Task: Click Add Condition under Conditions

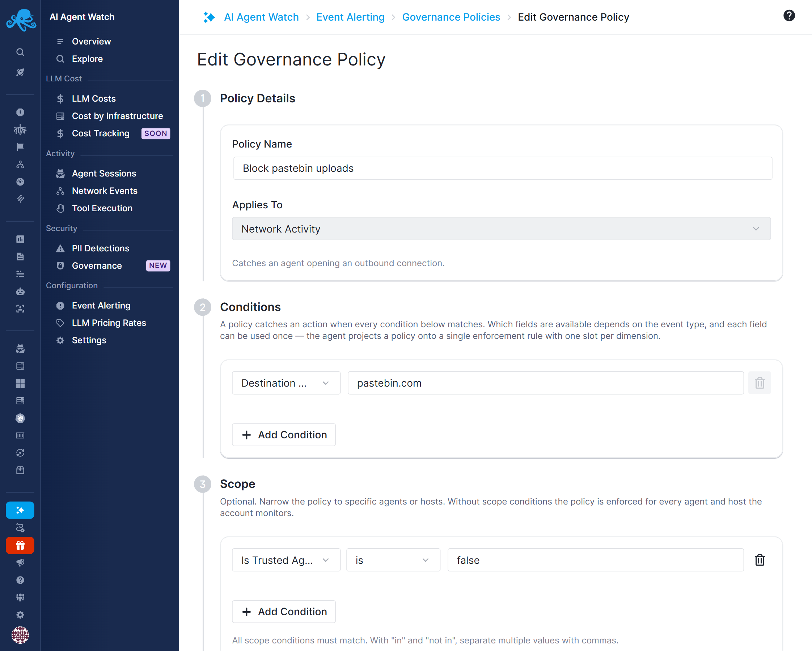Action: (x=284, y=434)
